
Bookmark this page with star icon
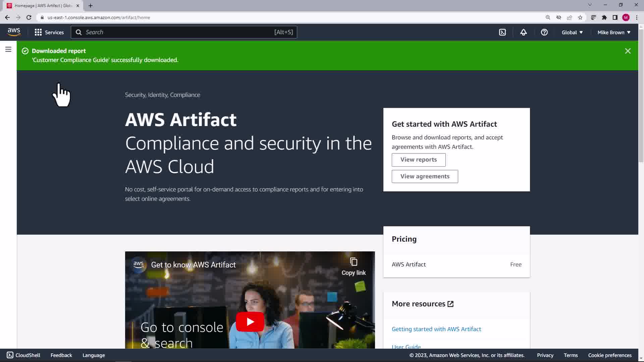click(x=580, y=17)
